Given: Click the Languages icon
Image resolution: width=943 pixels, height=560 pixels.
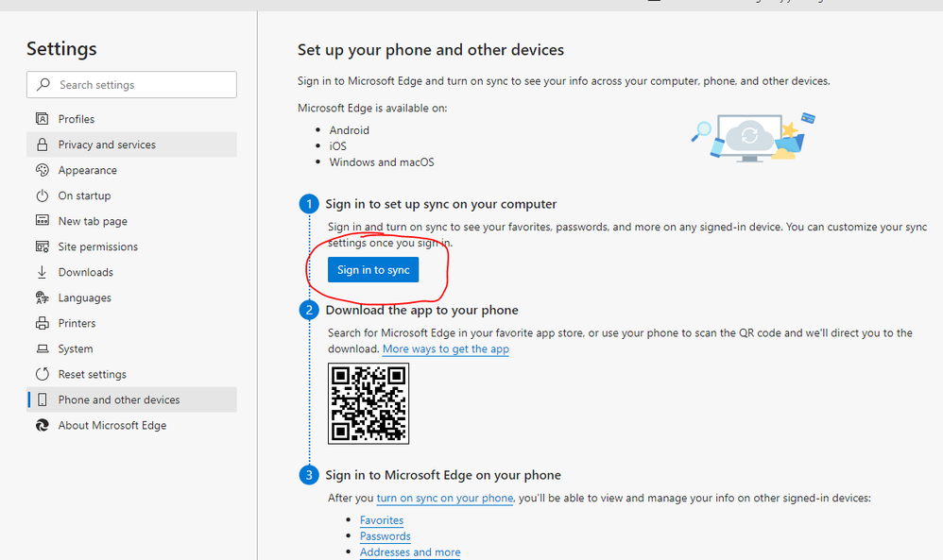Looking at the screenshot, I should (43, 297).
